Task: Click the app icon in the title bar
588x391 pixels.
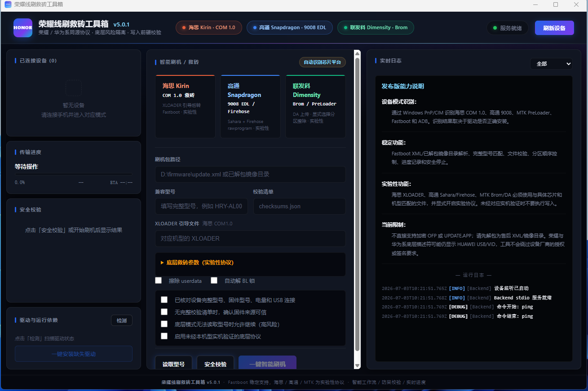Action: (8, 4)
